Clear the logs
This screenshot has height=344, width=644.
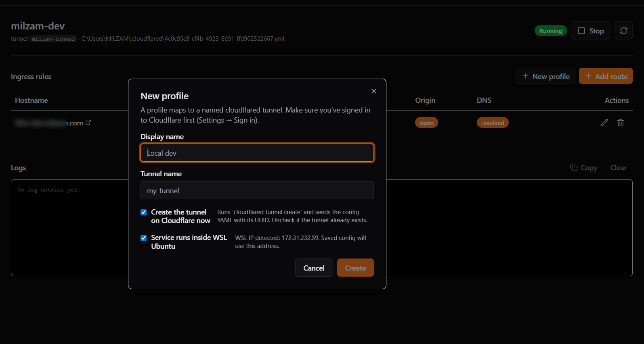click(x=618, y=167)
